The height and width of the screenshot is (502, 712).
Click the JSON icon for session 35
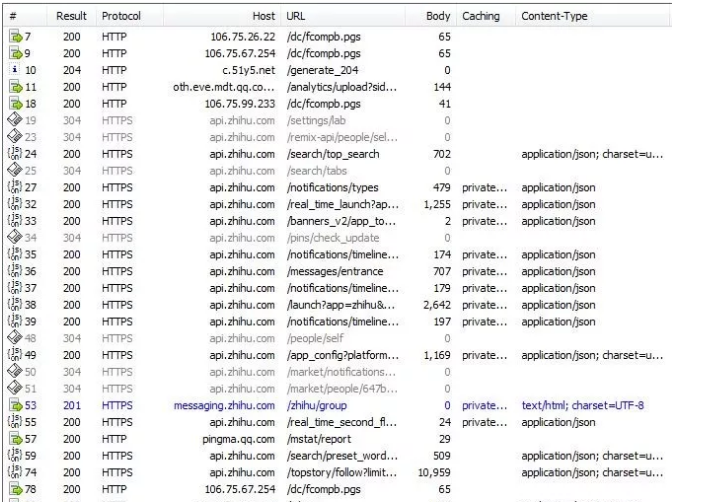[x=15, y=255]
